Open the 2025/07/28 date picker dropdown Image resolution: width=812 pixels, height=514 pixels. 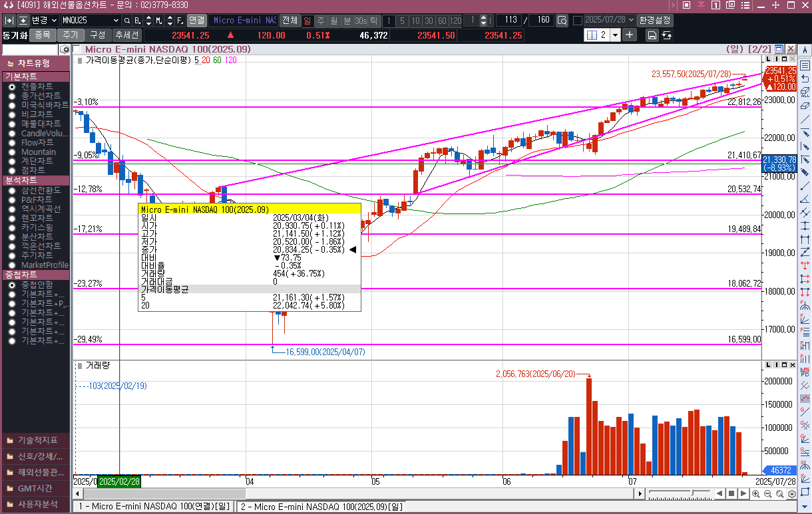[x=631, y=20]
